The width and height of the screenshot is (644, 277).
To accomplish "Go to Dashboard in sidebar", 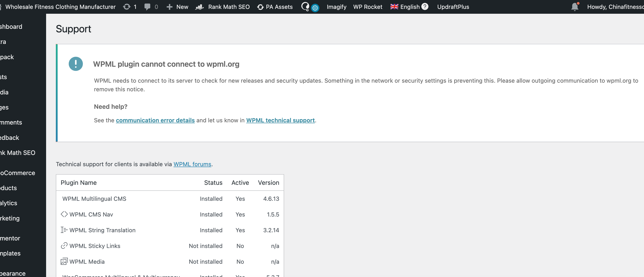I will (x=11, y=27).
